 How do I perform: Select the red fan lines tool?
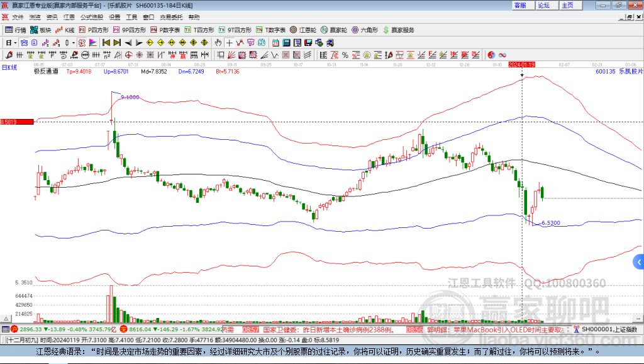pos(231,55)
